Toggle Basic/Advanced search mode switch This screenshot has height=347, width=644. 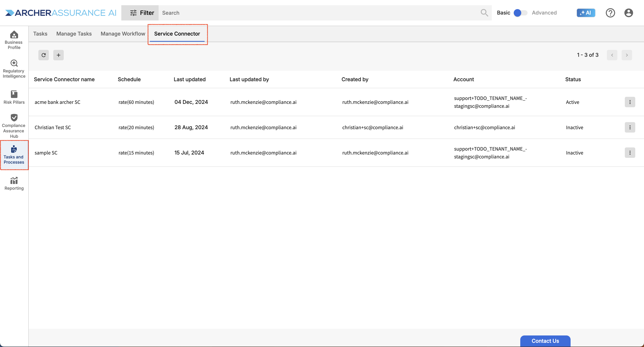(520, 13)
